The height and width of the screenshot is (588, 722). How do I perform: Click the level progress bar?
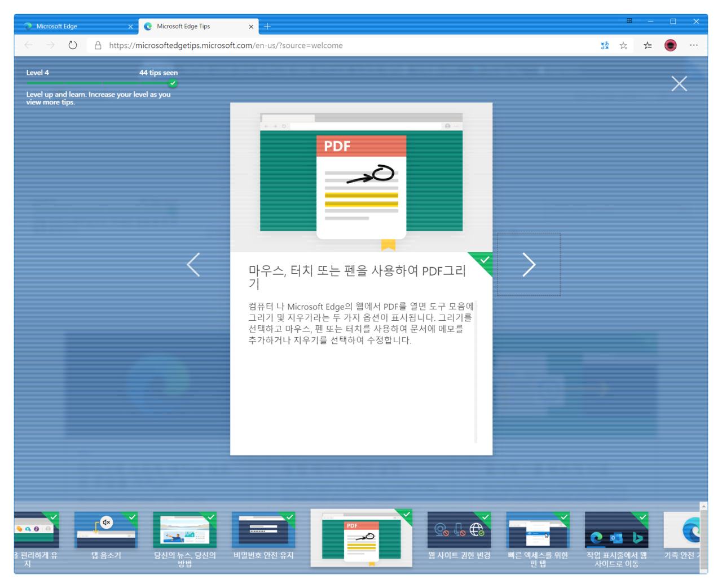point(102,83)
